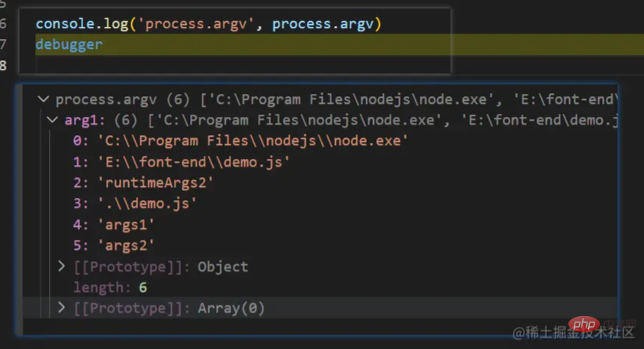Viewport: 644px width, 349px height.
Task: Click the length: 6 property row
Action: [110, 287]
